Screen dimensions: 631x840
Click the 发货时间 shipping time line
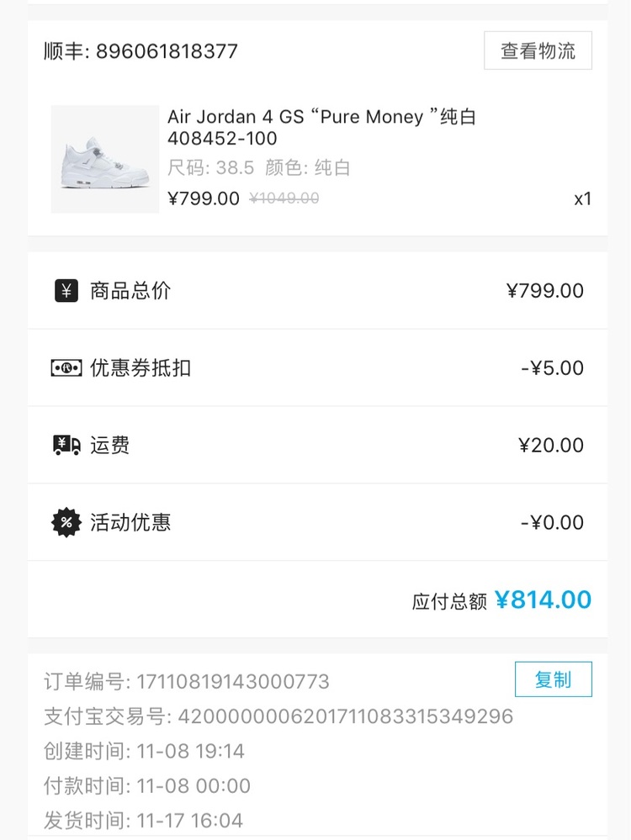(x=144, y=820)
